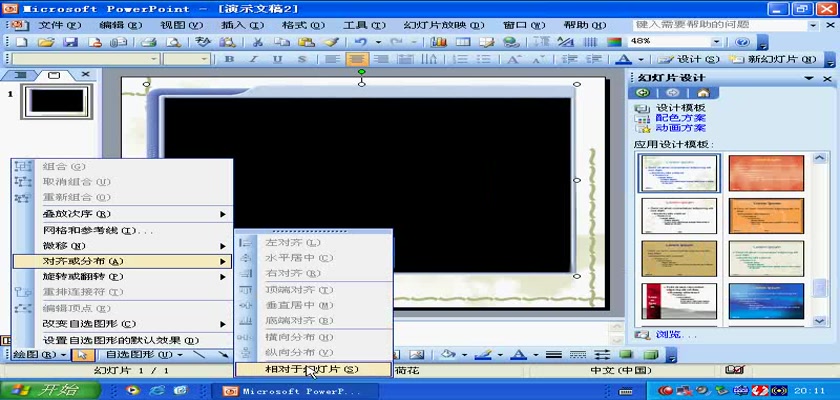Click the Print icon in the toolbar
This screenshot has width=840, height=400.
point(148,42)
